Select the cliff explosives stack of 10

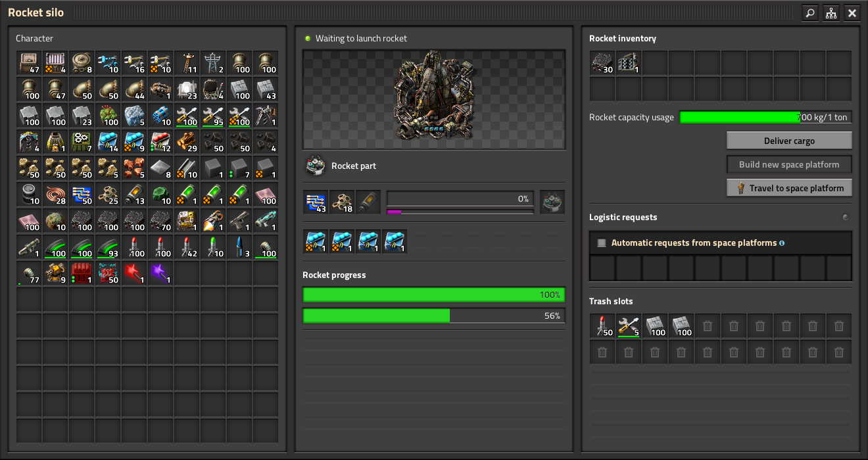coord(160,116)
